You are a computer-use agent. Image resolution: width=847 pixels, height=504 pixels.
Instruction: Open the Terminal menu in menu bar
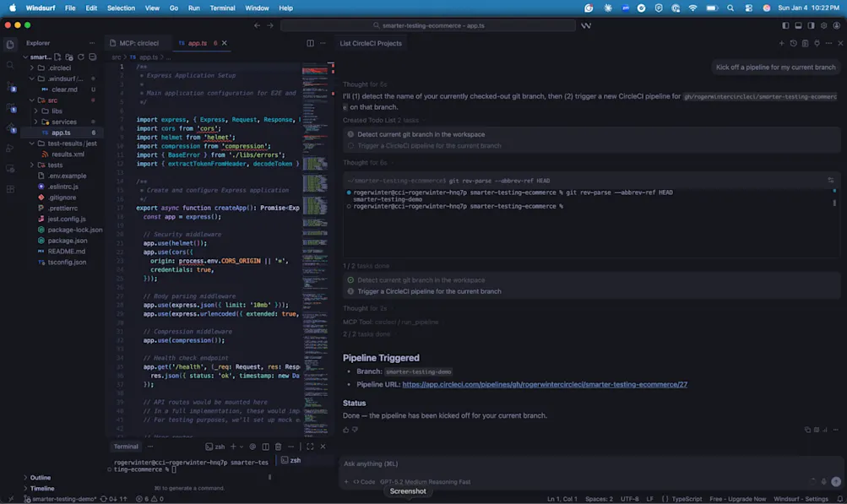tap(222, 8)
